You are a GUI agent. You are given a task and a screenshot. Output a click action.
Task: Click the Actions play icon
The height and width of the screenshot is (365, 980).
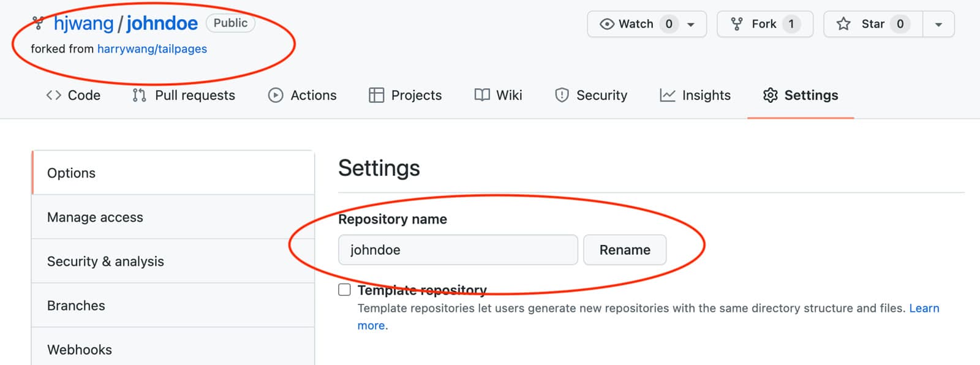(x=276, y=95)
